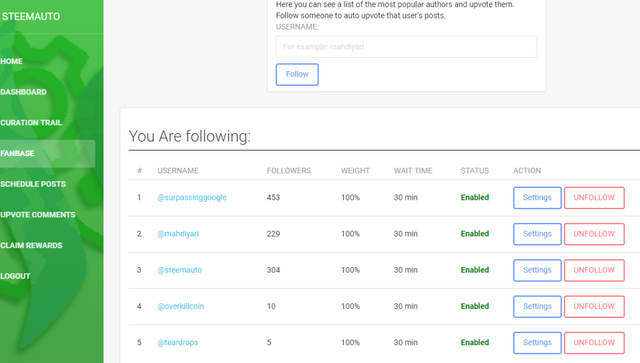
Task: Open Settings for @teardrops
Action: point(537,343)
